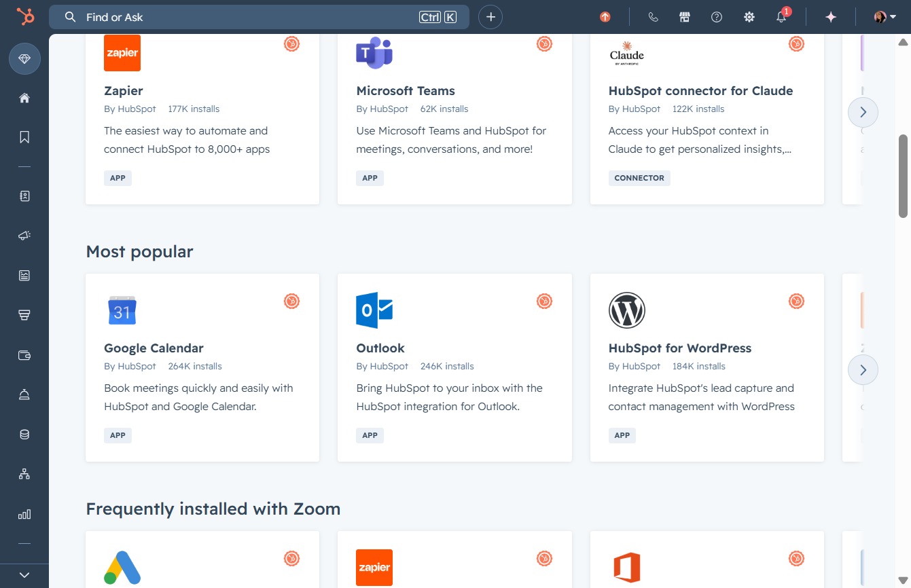This screenshot has width=911, height=588.
Task: Go to Home in the left sidebar
Action: (x=24, y=98)
